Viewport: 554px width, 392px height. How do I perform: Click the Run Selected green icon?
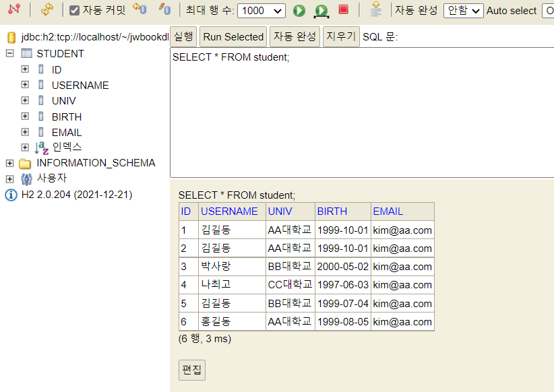321,11
